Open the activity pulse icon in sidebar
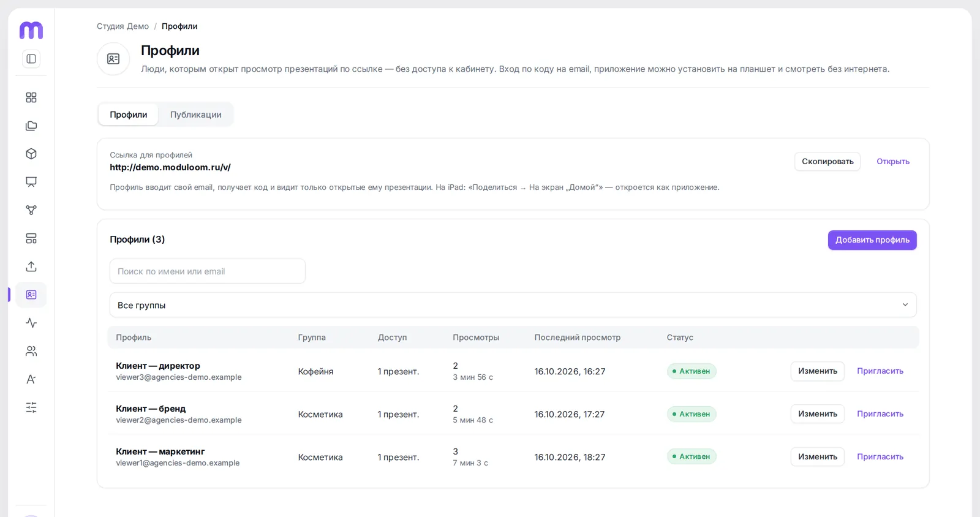Image resolution: width=980 pixels, height=517 pixels. (31, 323)
